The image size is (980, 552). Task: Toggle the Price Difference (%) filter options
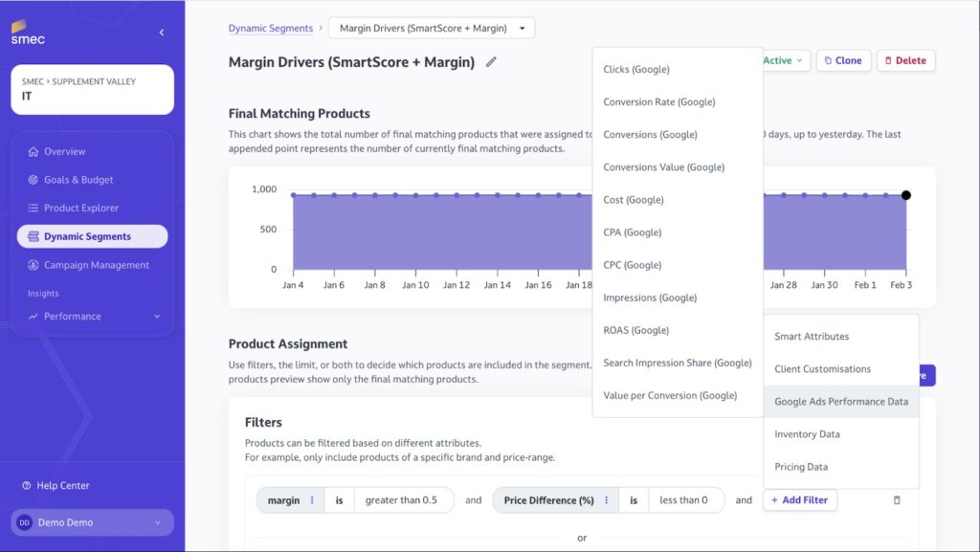point(607,499)
